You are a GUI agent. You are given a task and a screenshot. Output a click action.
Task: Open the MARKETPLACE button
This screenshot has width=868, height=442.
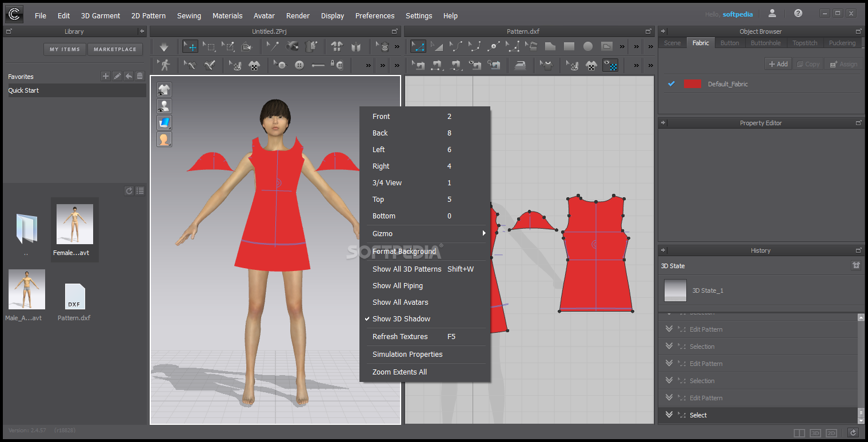click(115, 49)
